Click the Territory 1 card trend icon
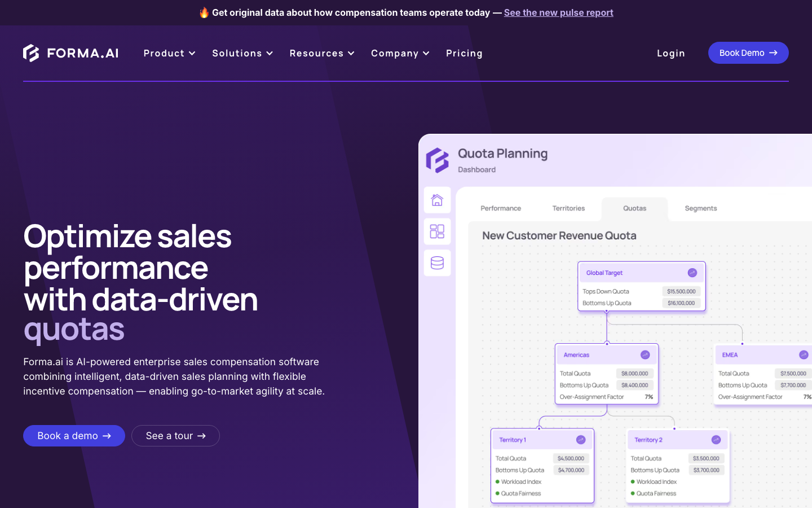 pyautogui.click(x=581, y=440)
